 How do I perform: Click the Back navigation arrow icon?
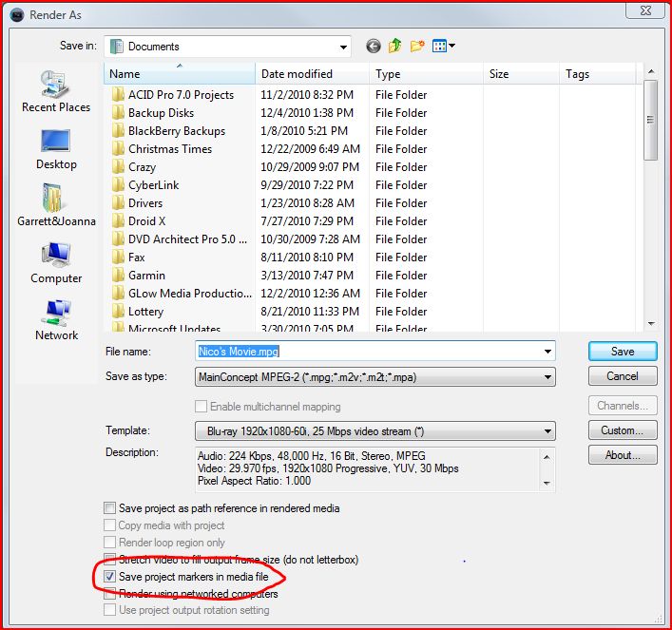(x=374, y=46)
